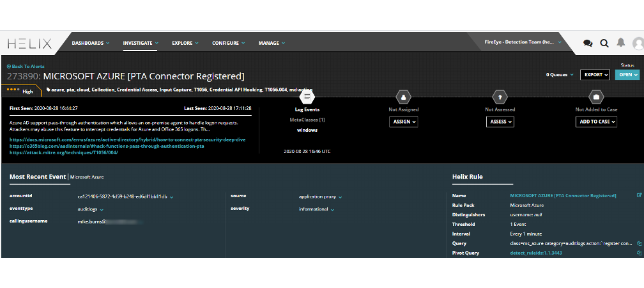644x288 pixels.
Task: Click the MetaClasses [1] label
Action: (307, 120)
